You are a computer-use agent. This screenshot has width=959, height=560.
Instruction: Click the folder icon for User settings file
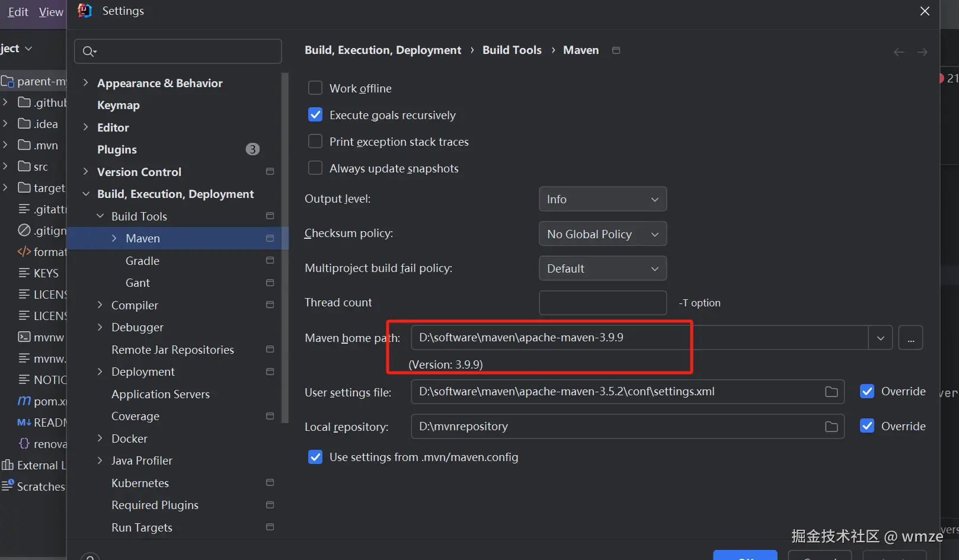tap(832, 392)
